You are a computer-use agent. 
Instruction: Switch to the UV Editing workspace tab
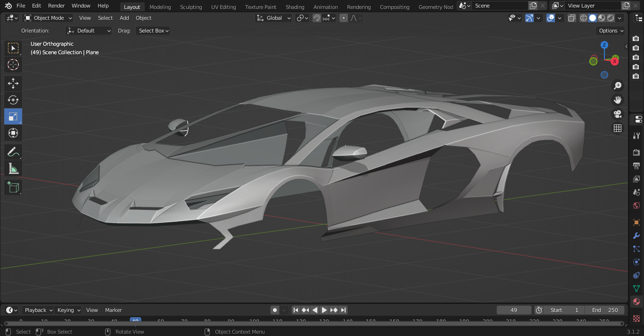point(223,7)
